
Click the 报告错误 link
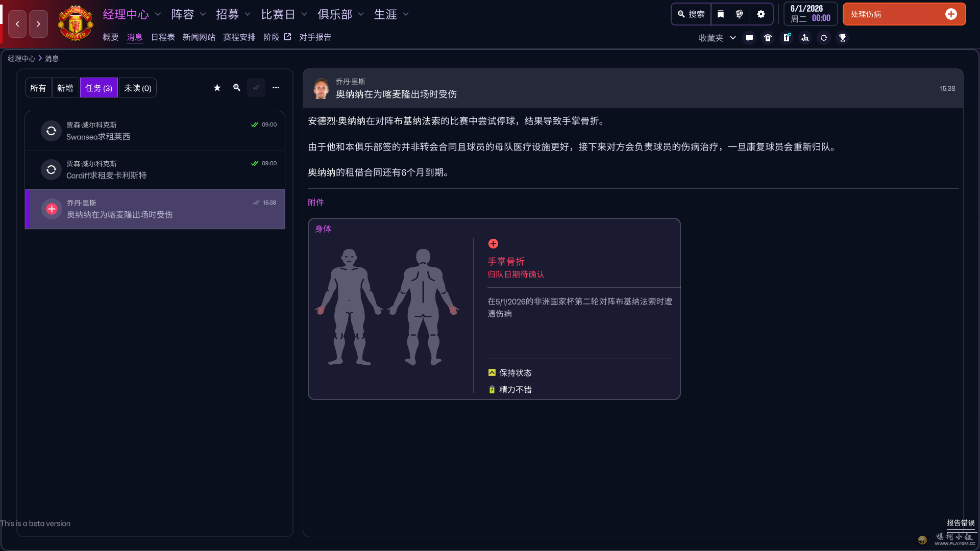961,523
